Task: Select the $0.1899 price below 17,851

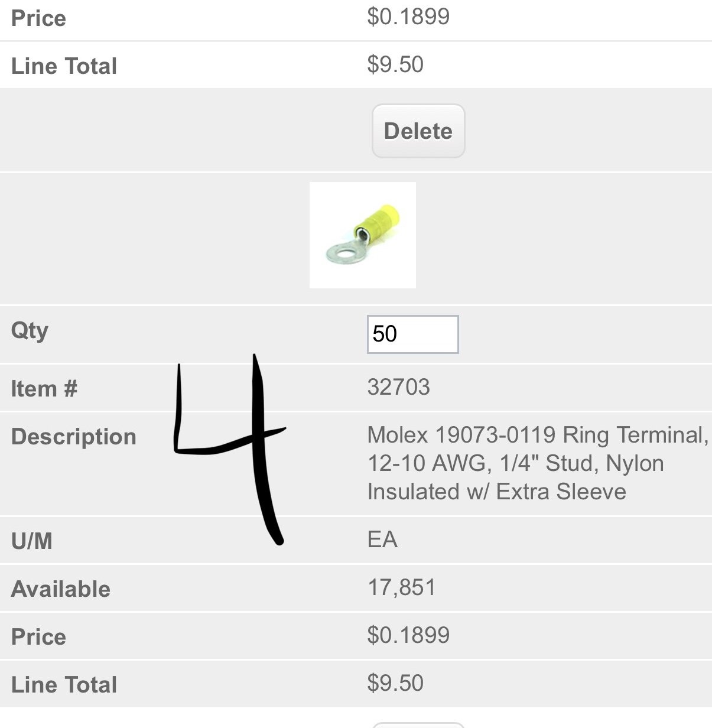Action: (408, 635)
